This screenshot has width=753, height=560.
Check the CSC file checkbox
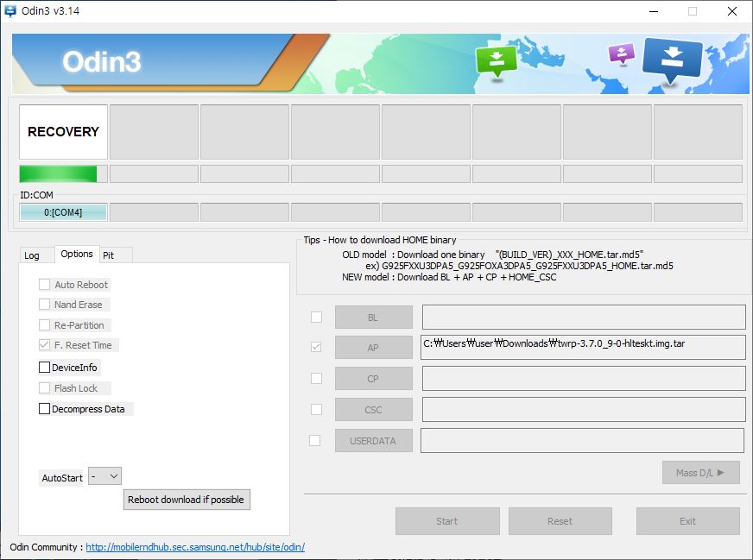316,409
